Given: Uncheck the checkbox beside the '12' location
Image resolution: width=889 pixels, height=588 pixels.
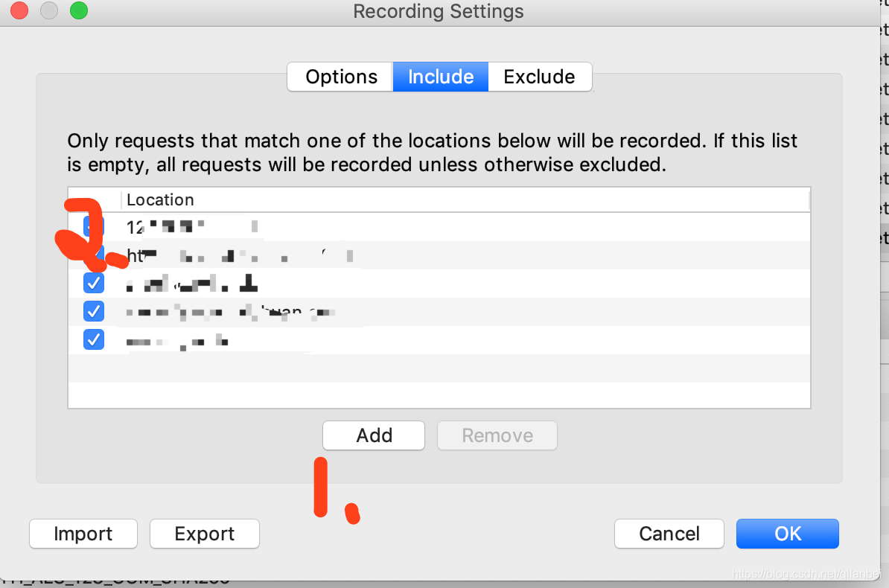Looking at the screenshot, I should (x=94, y=226).
